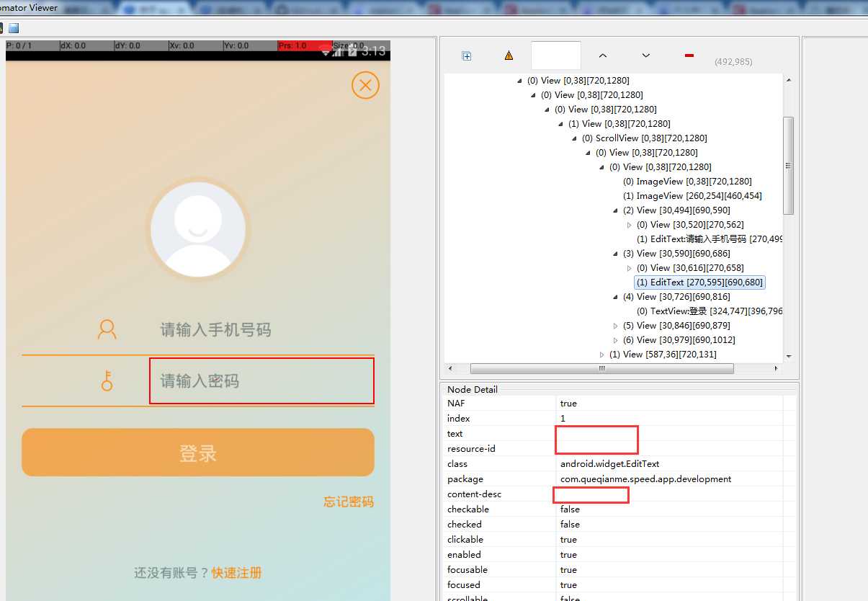The image size is (868, 601).
Task: Click the checkable row value false
Action: pyautogui.click(x=570, y=509)
